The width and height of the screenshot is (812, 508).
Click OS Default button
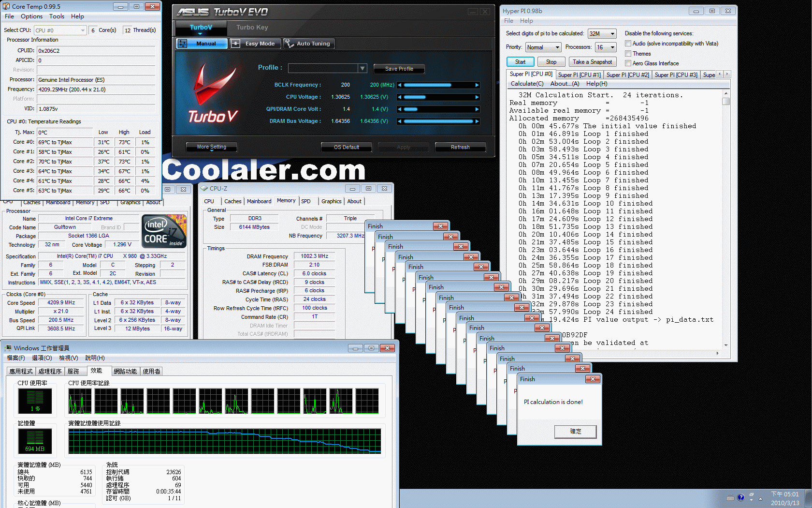[x=347, y=147]
